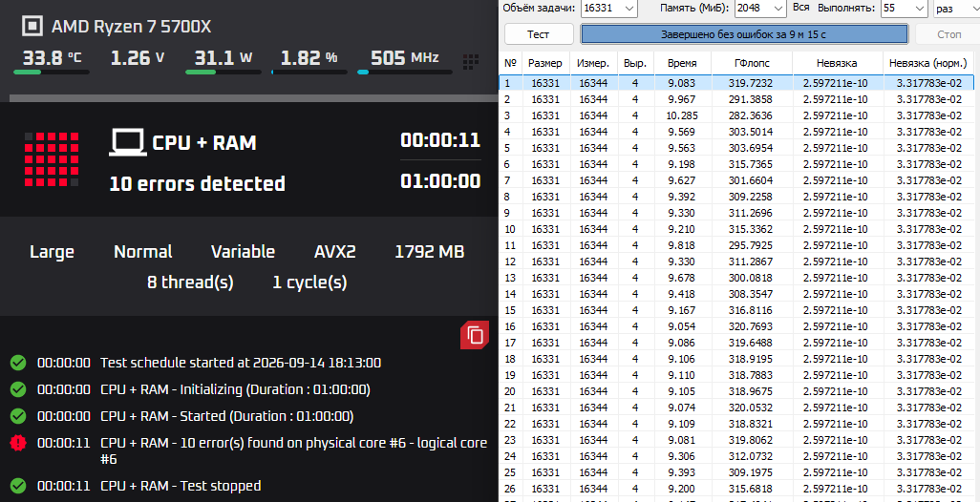Click the CPU chip icon beside AMD Ryzen 7 5700X

pos(32,26)
